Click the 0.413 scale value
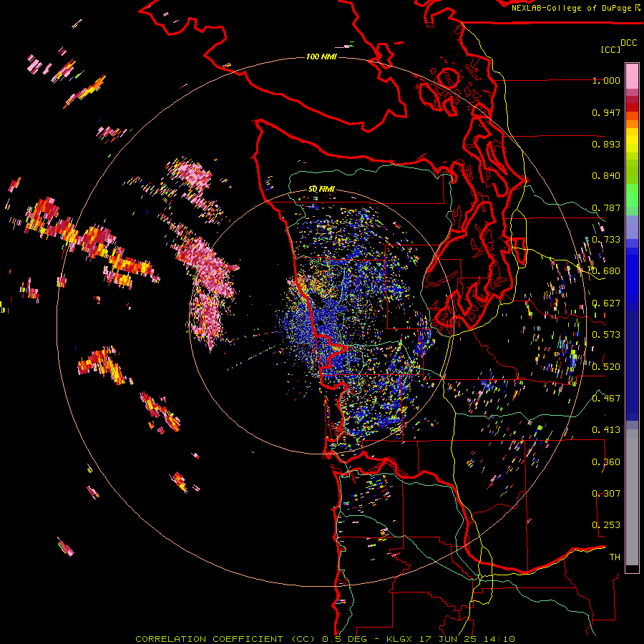The image size is (644, 644). click(606, 430)
